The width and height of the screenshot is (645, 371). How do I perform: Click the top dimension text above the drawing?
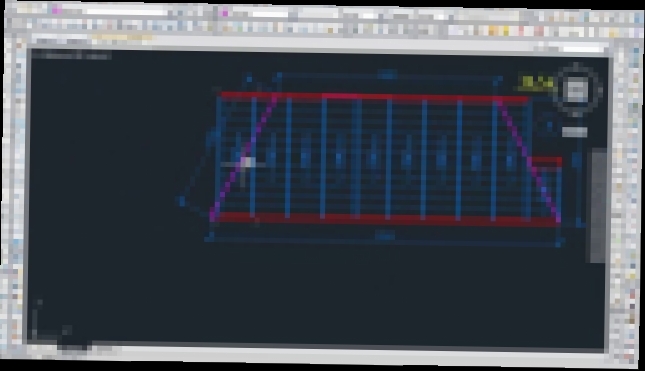coord(387,75)
